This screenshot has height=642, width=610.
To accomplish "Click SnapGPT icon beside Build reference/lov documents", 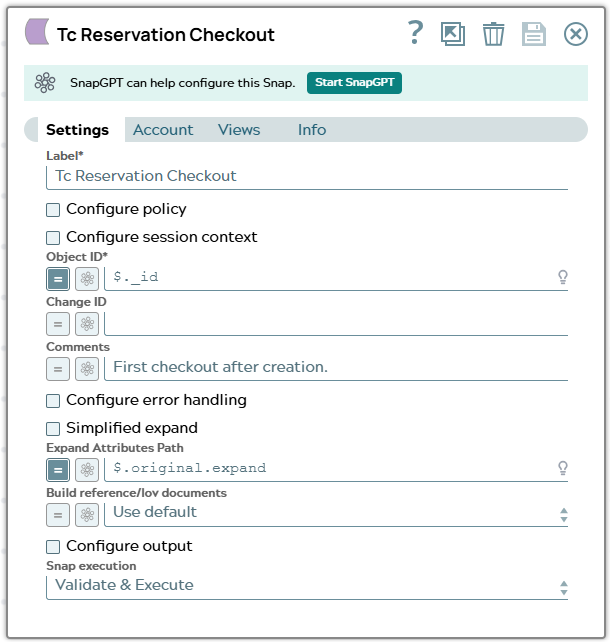I will 87,515.
